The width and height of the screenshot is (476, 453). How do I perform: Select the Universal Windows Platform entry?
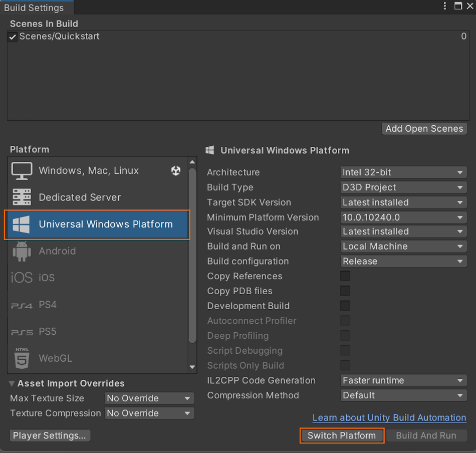pos(98,224)
